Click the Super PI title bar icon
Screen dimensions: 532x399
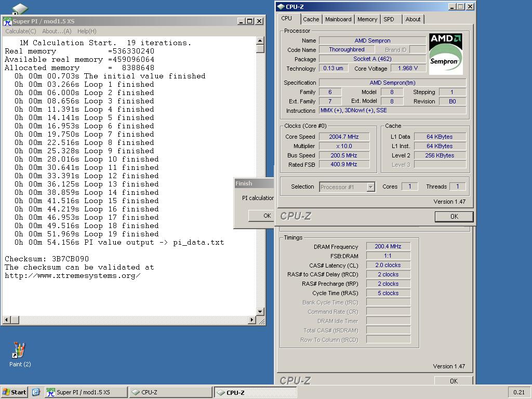coord(7,21)
